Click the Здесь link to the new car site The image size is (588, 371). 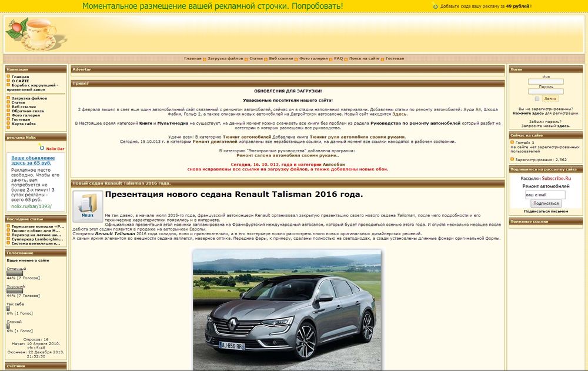399,114
